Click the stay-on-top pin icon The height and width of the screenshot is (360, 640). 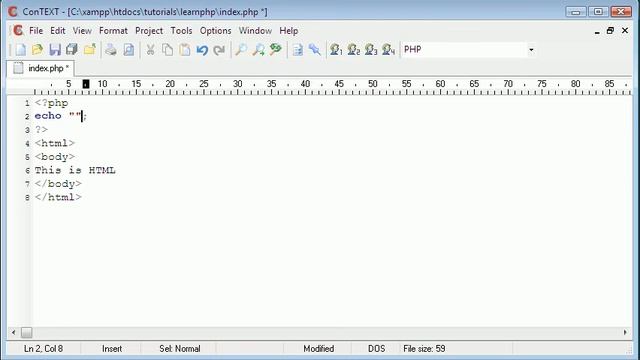click(x=315, y=50)
